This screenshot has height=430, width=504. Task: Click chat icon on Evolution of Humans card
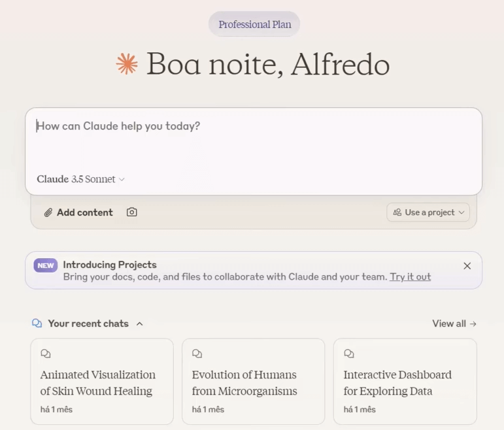pyautogui.click(x=197, y=354)
